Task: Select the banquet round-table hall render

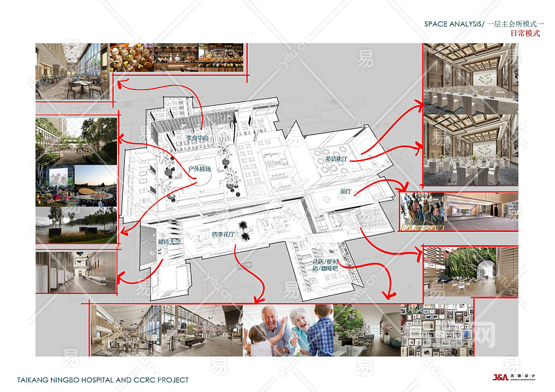Action: [471, 150]
